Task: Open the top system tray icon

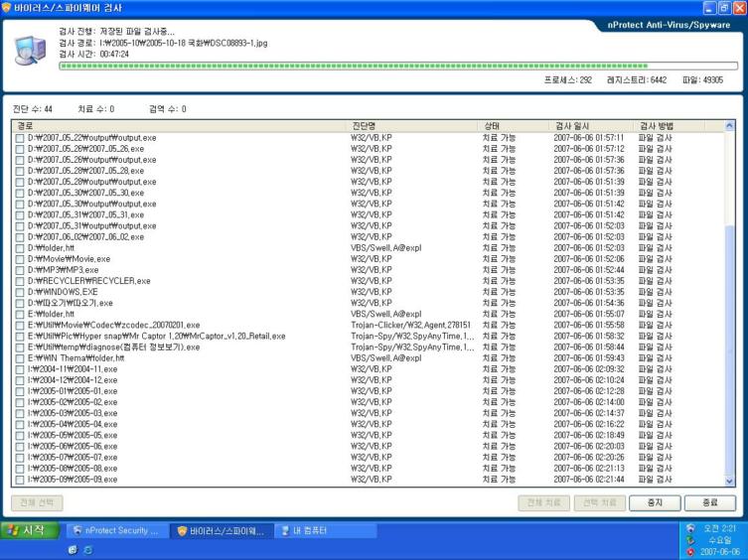Action: [689, 528]
